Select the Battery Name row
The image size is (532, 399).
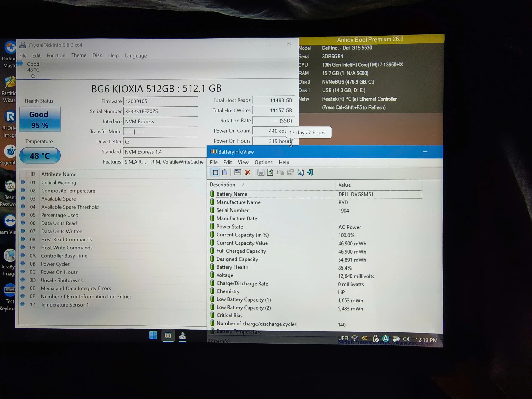click(x=316, y=194)
